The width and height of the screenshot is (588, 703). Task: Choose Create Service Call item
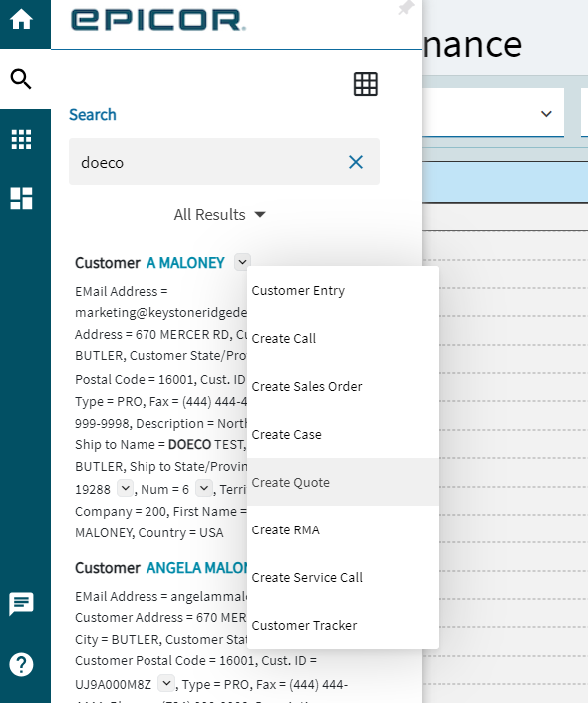tap(343, 578)
